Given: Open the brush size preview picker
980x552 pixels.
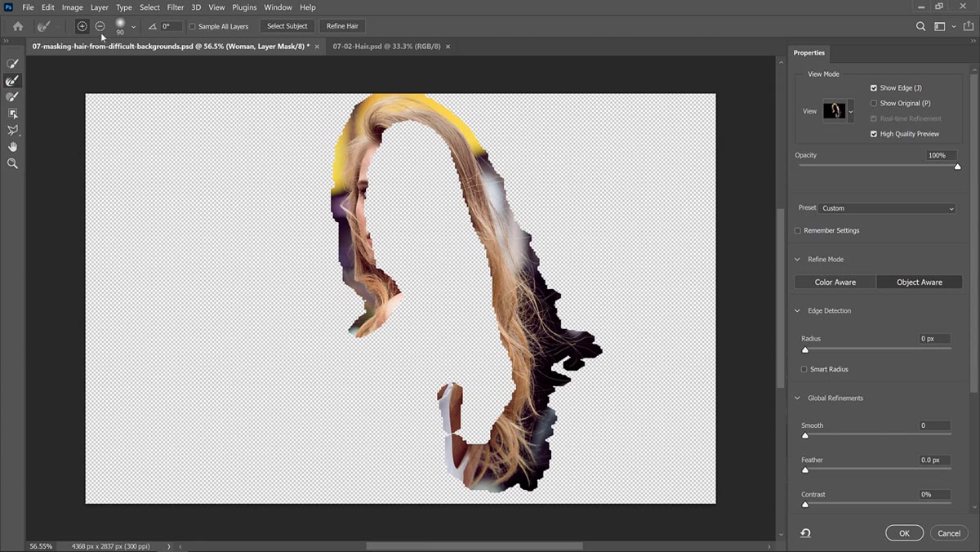Looking at the screenshot, I should tap(120, 24).
